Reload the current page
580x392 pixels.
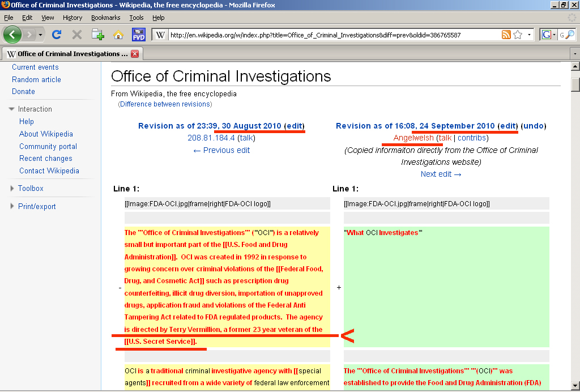[57, 35]
